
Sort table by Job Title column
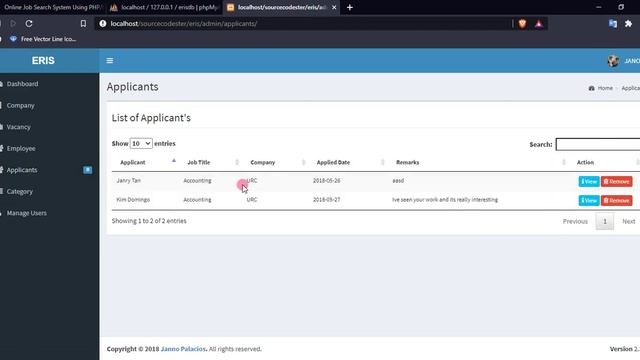point(198,162)
